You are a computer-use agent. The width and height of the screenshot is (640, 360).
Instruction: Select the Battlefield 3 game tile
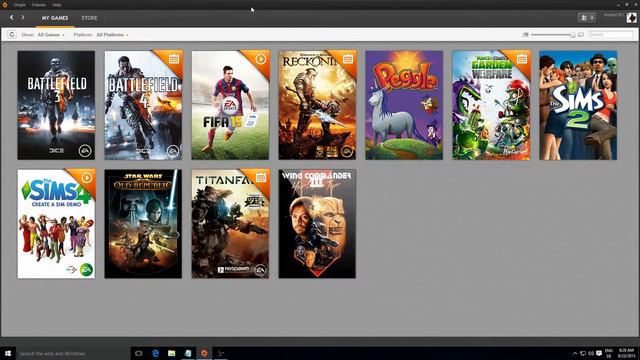click(x=56, y=105)
